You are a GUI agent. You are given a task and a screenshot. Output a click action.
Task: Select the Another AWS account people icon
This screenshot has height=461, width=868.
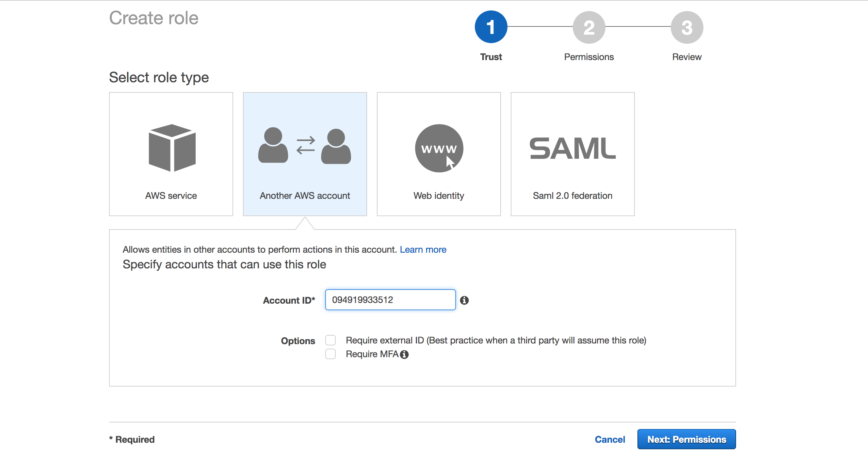click(305, 146)
